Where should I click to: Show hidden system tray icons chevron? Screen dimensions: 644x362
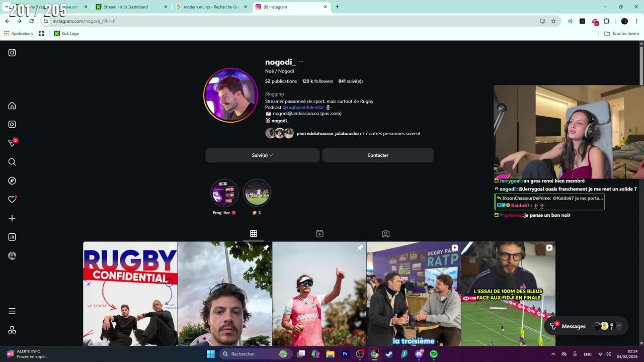tap(553, 354)
